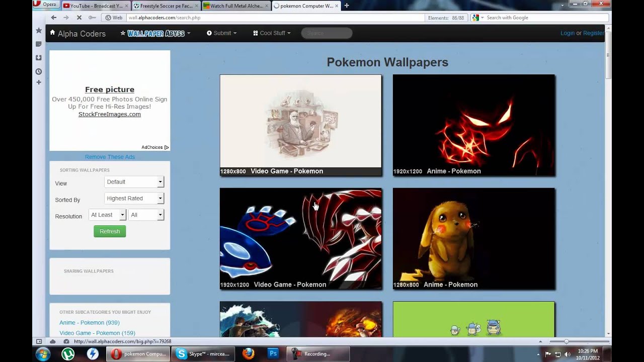Switch to the YouTube - Broadcast tab
Image resolution: width=644 pixels, height=362 pixels.
click(x=96, y=6)
